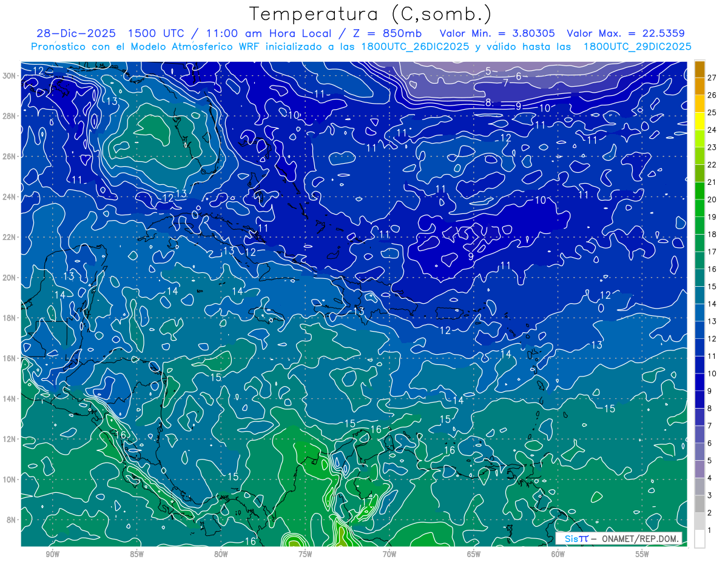
Task: Click the 18N latitude axis label
Action: click(9, 318)
